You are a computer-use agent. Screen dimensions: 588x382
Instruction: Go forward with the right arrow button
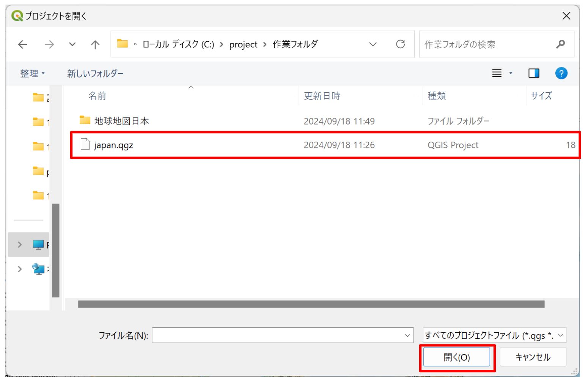(x=49, y=44)
